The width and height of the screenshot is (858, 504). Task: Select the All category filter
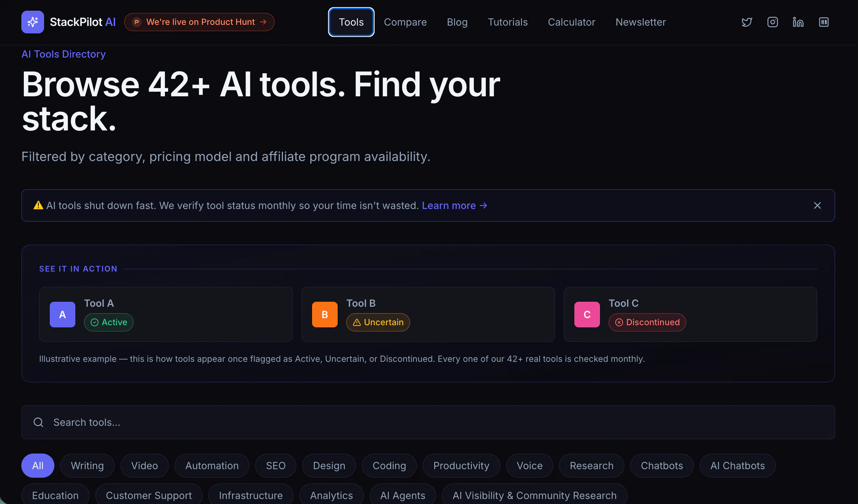click(x=38, y=466)
